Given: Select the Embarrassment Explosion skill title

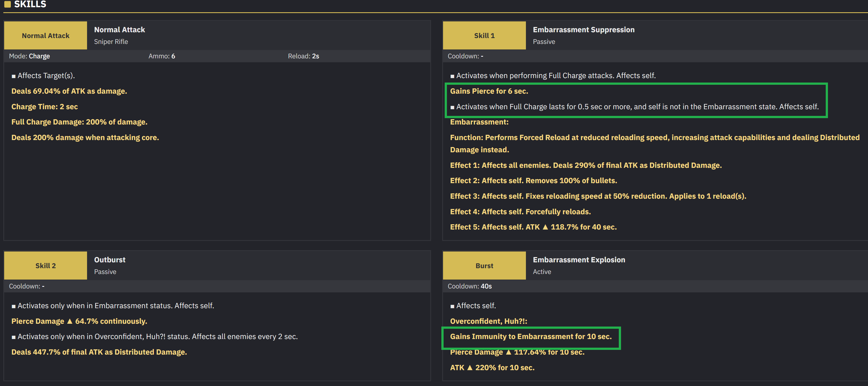Looking at the screenshot, I should pos(579,260).
